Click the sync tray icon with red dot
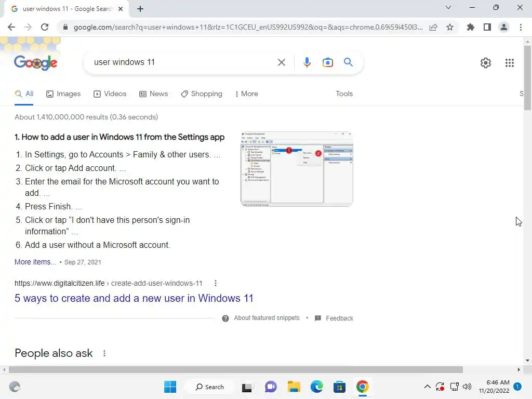The image size is (532, 399). point(440,387)
